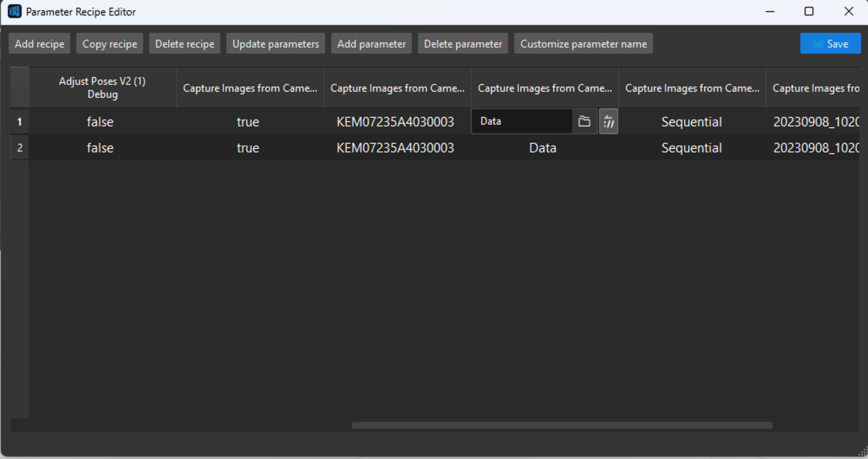
Task: Click the path conversion icon next to Data
Action: pos(608,121)
